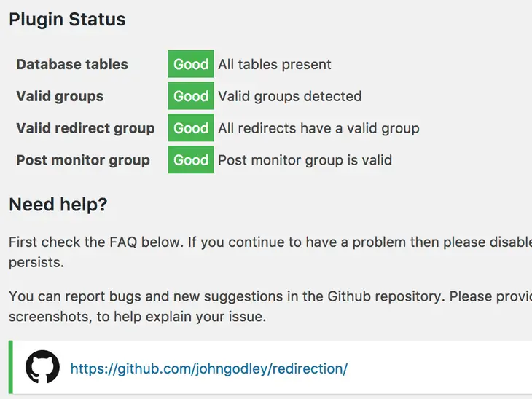The image size is (532, 399).
Task: Open the github.com/johngodley/redirection link
Action: click(208, 368)
